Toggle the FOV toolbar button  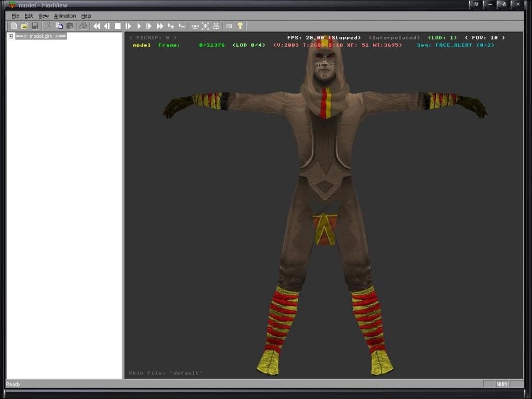(x=229, y=26)
